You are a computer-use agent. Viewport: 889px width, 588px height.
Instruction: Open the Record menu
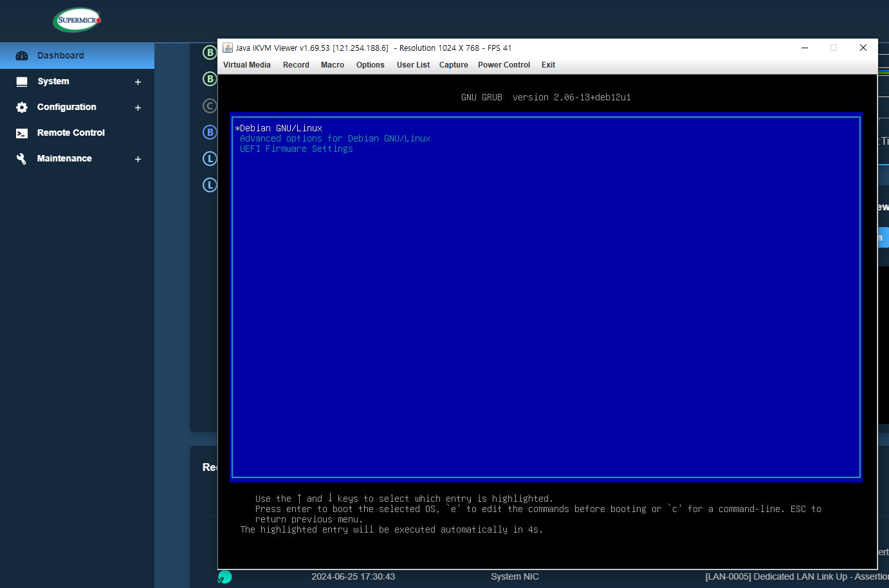coord(296,65)
